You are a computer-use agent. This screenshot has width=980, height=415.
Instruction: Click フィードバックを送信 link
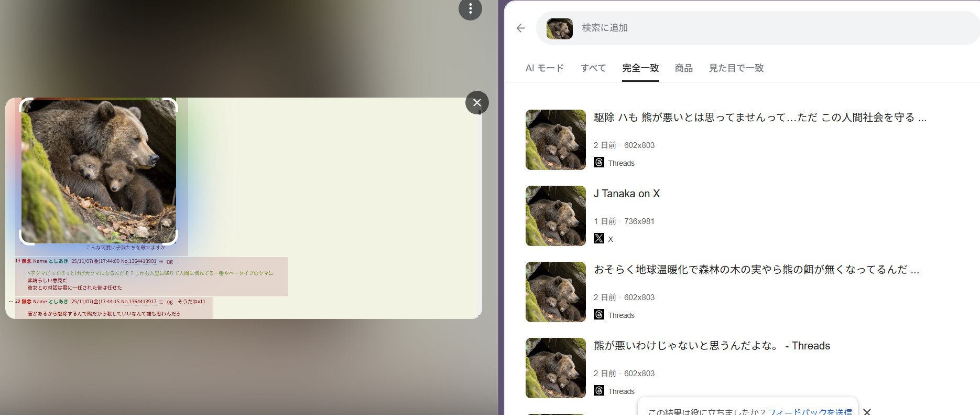[x=810, y=411]
